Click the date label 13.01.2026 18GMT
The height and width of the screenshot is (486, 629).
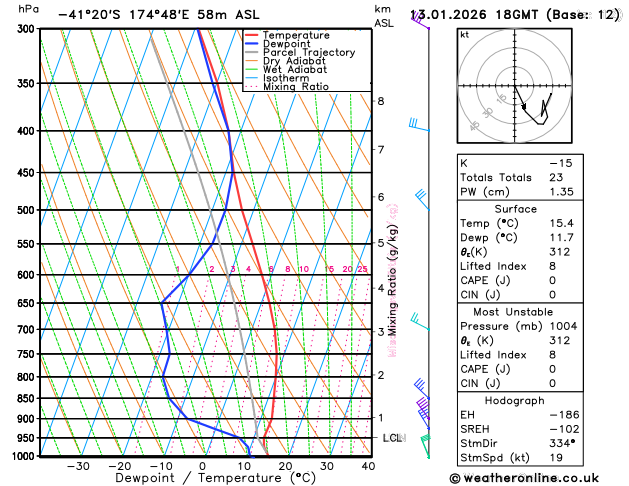474,15
